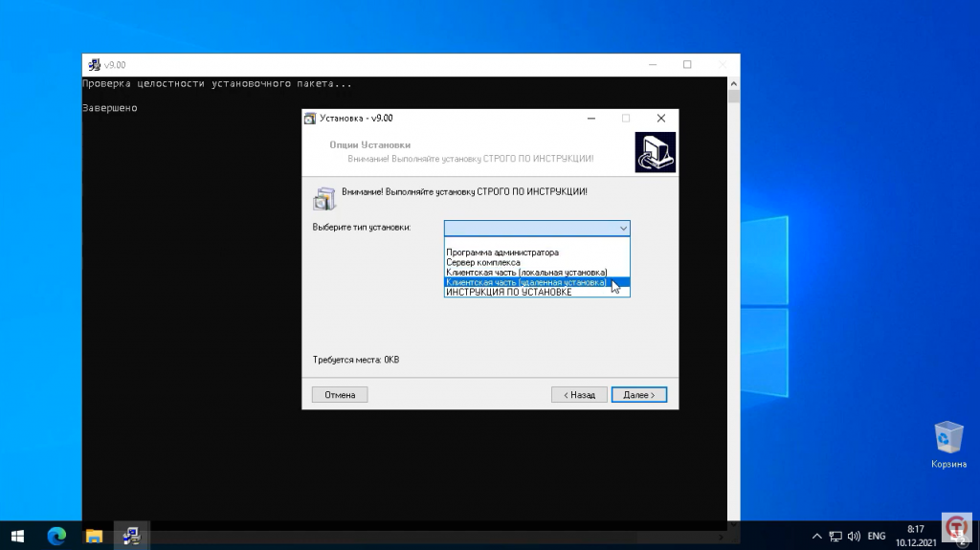Pick 'ИНСТРУКЦИЯ ПО УСТАНОВКЕ' in the dropdown list
Viewport: 980px width, 550px height.
pos(508,292)
